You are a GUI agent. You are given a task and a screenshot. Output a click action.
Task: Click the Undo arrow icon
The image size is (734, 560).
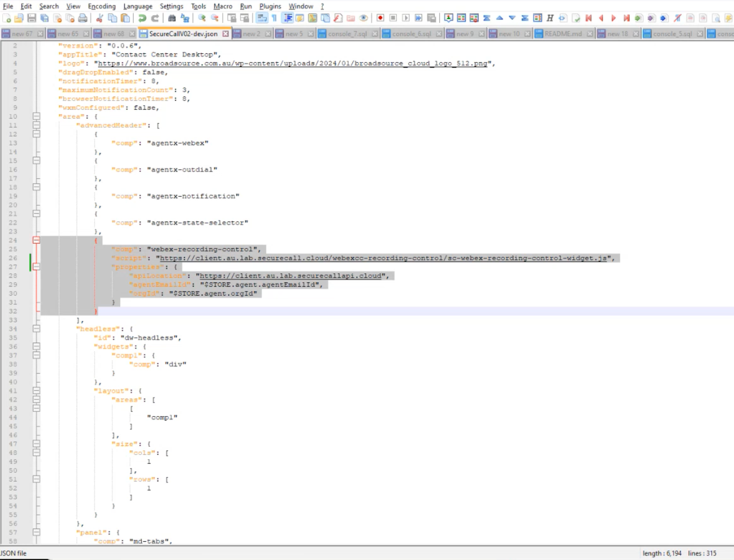(142, 18)
